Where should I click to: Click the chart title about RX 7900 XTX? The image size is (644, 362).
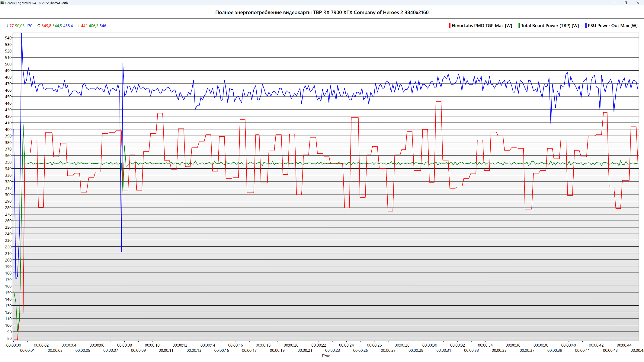[x=322, y=12]
